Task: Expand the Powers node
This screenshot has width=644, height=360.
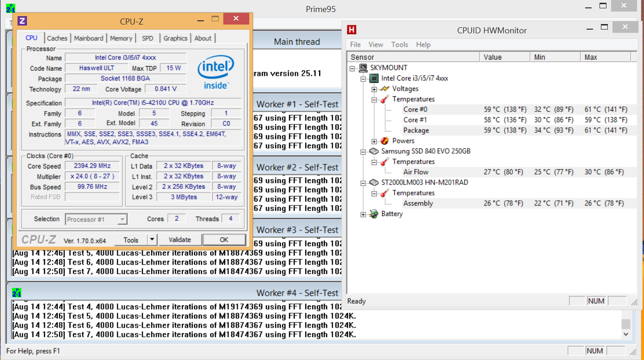Action: pyautogui.click(x=374, y=141)
